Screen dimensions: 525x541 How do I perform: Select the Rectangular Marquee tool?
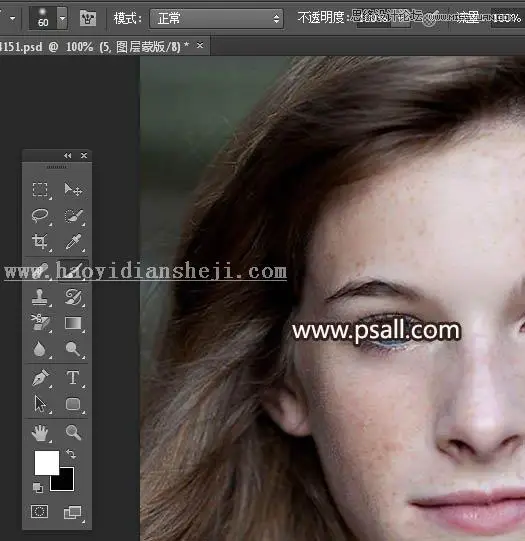(x=40, y=189)
